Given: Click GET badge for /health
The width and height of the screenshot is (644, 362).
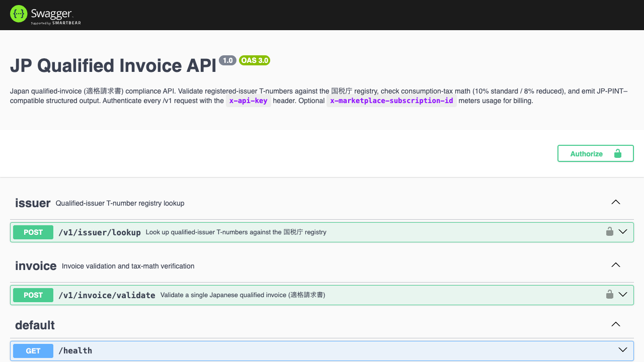Looking at the screenshot, I should point(33,351).
